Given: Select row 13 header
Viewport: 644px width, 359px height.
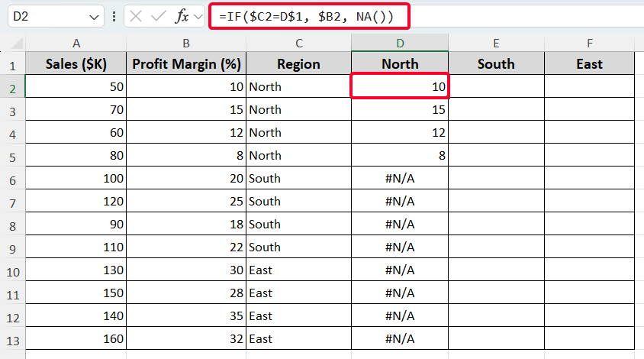Looking at the screenshot, I should 12,338.
